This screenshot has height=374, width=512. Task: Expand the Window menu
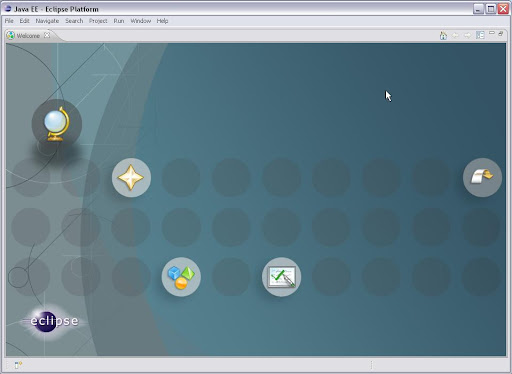tap(141, 21)
